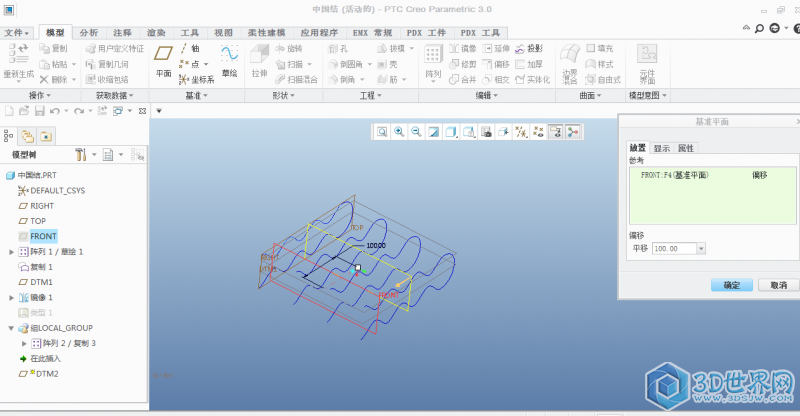Expand the 阵列 1 / 草绘 1 tree node

coord(12,252)
